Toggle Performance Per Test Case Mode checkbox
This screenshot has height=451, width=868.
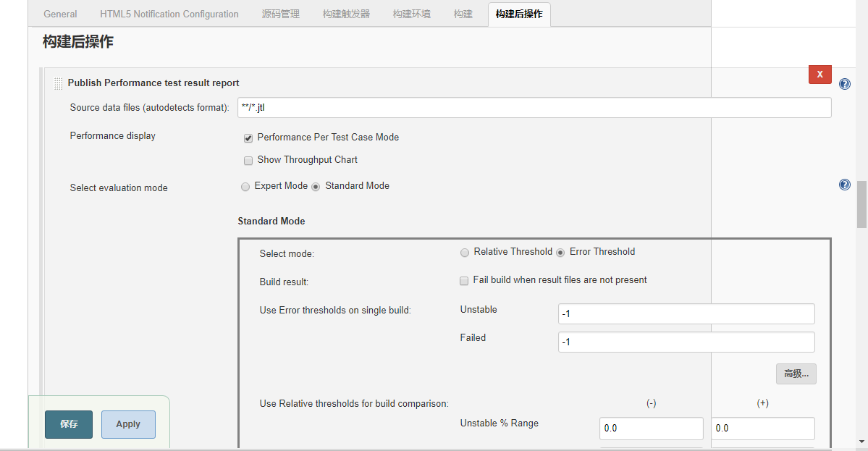tap(248, 138)
